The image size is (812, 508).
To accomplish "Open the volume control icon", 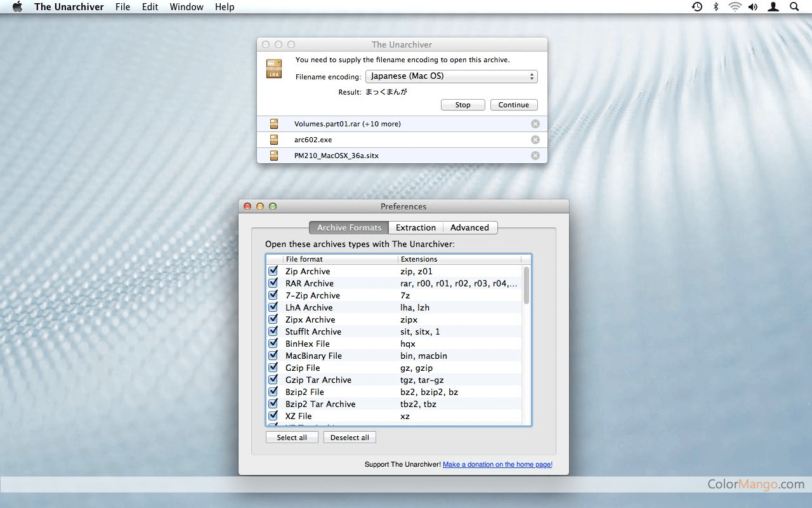I will click(x=753, y=7).
